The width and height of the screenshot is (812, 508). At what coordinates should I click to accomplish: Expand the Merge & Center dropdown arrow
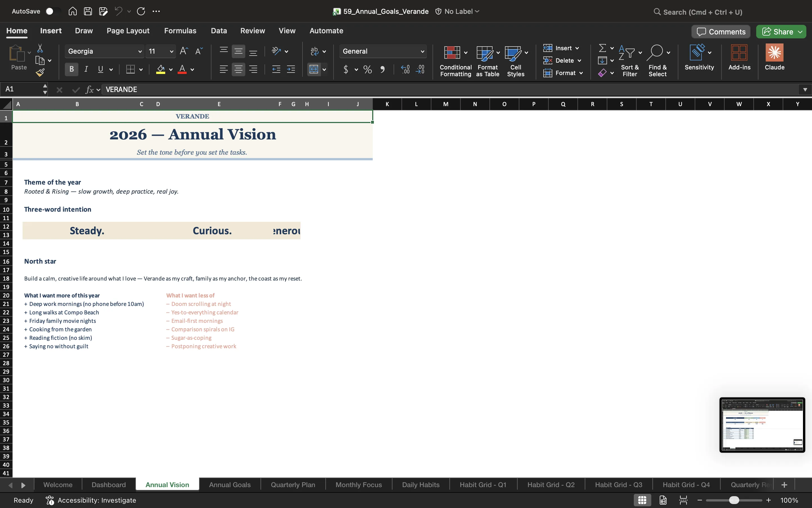click(324, 70)
